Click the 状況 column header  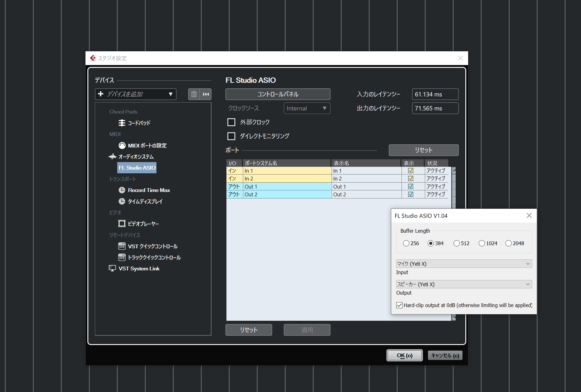(436, 163)
